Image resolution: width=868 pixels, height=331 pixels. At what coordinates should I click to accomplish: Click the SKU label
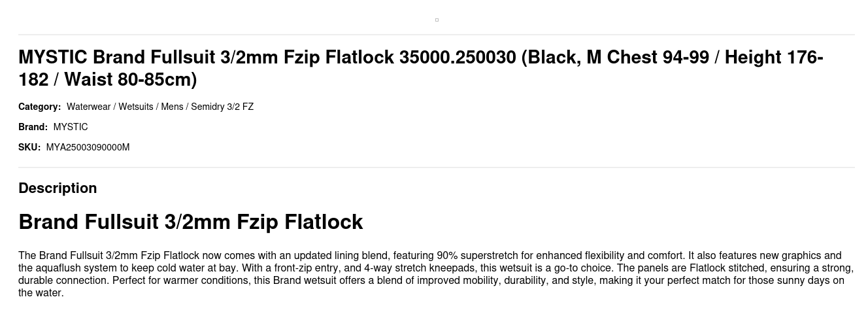pyautogui.click(x=29, y=147)
